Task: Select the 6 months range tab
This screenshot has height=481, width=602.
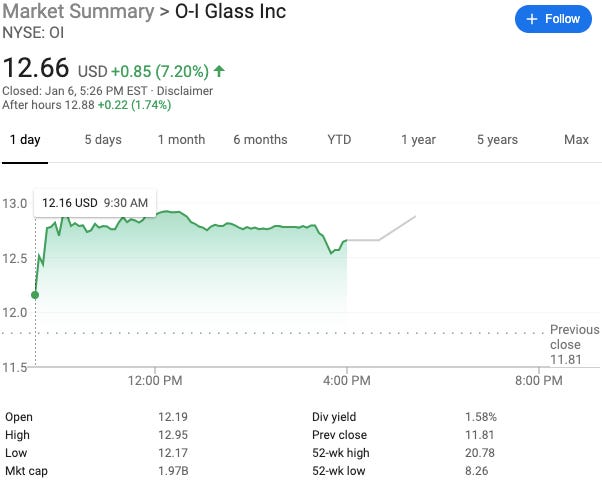Action: tap(260, 140)
